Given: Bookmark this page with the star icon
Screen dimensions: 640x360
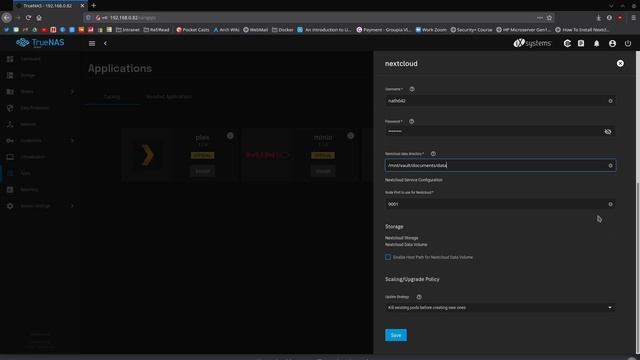Looking at the screenshot, I should point(549,18).
